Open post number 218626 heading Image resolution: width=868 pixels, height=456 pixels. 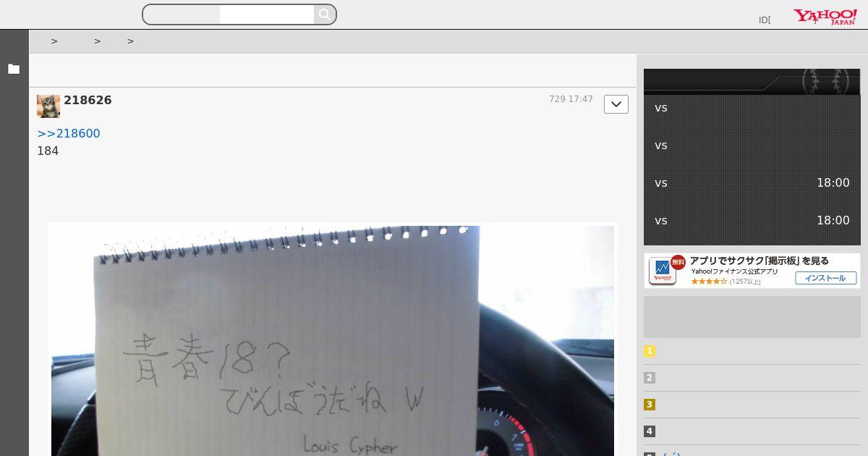click(x=88, y=101)
